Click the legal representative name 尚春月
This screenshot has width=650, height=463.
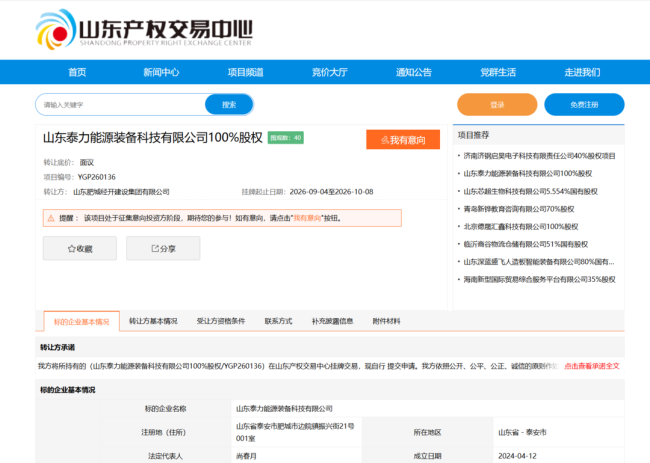tap(246, 456)
